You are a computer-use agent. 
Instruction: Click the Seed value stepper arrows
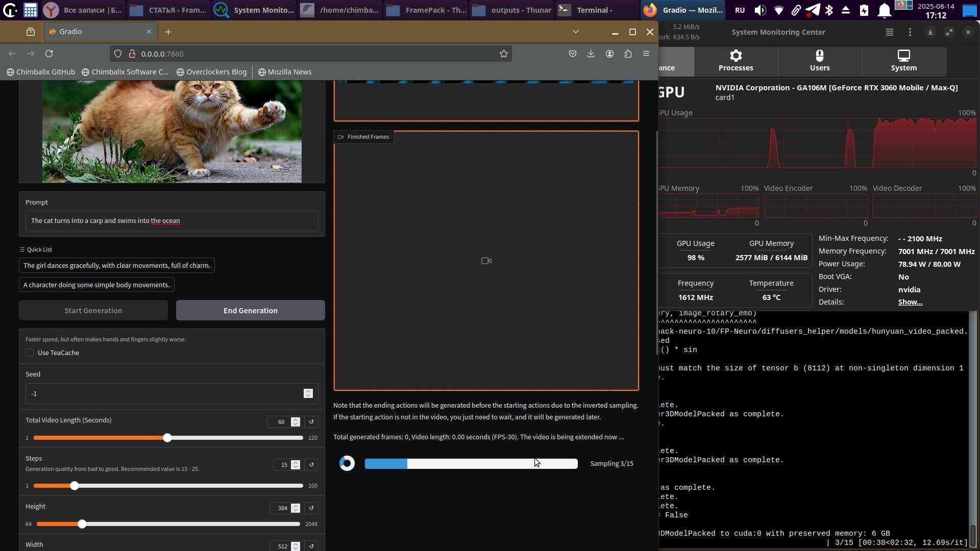tap(308, 393)
